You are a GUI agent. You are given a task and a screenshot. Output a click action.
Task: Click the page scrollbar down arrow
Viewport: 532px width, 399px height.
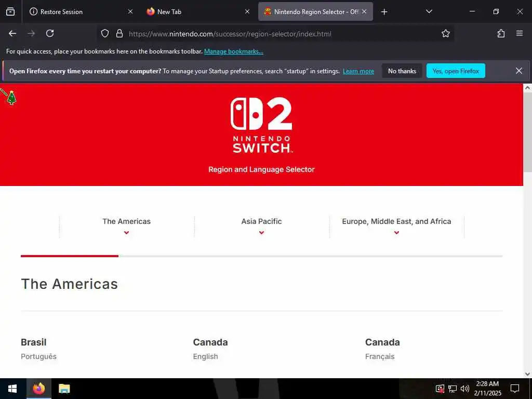[527, 374]
